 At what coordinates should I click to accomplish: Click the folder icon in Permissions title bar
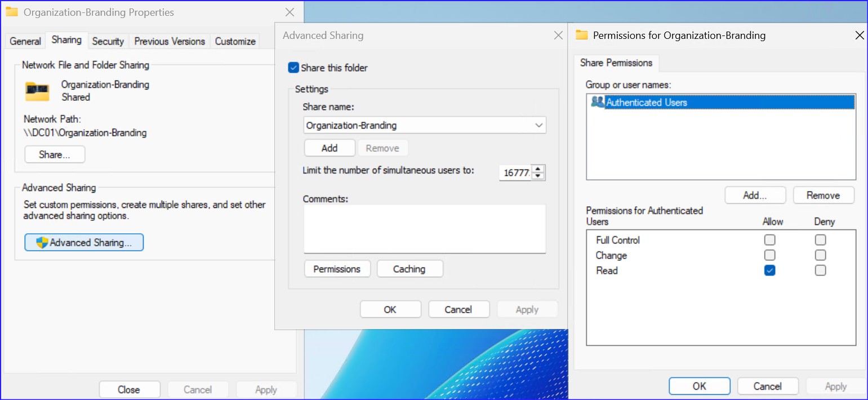tap(581, 35)
